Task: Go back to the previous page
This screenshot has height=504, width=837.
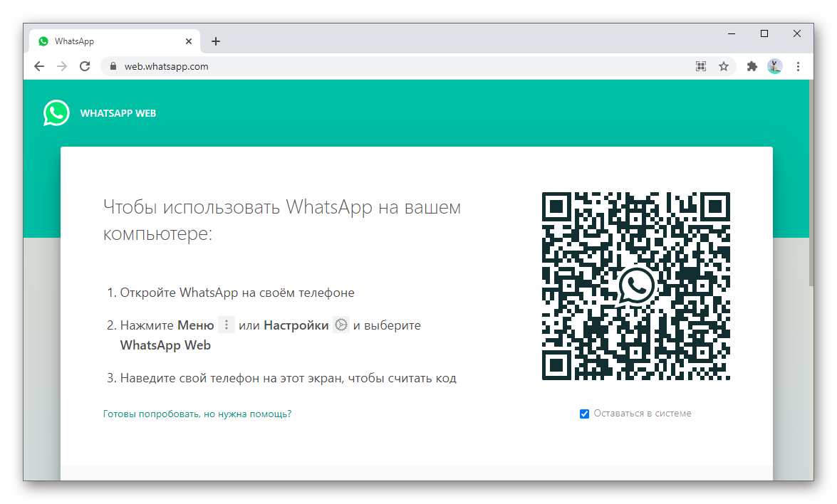Action: click(x=39, y=66)
